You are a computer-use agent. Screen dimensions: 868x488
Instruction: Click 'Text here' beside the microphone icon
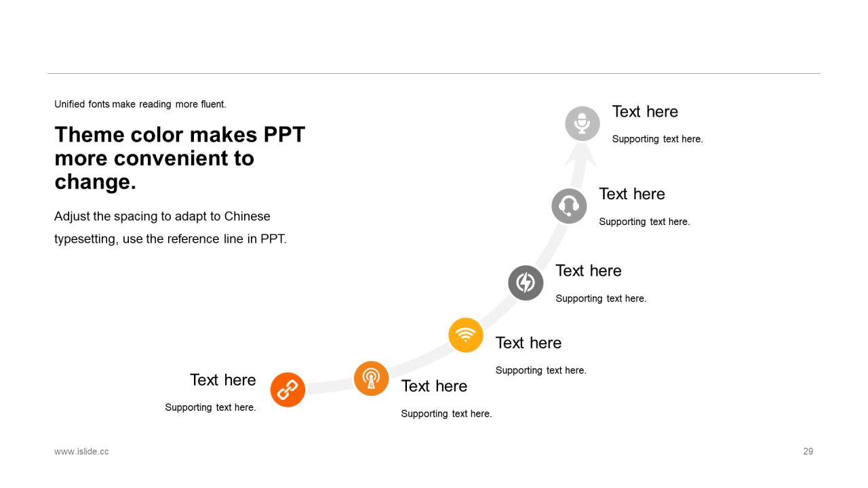[645, 112]
